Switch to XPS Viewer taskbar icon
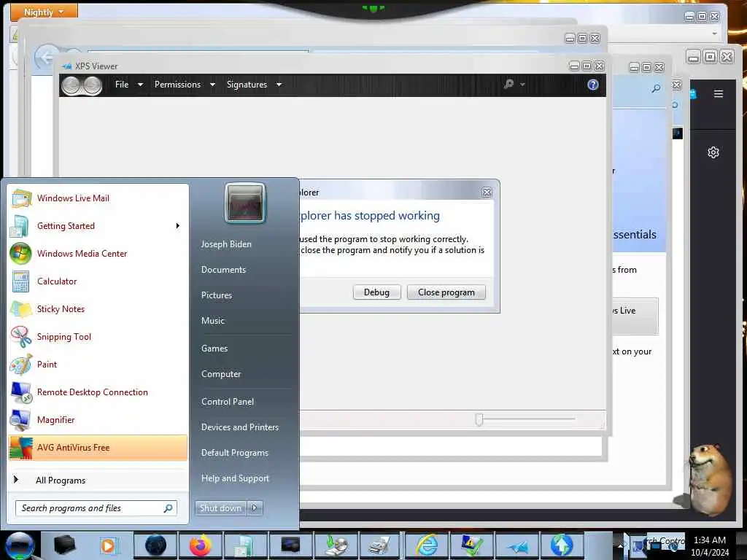747x560 pixels. (517, 545)
